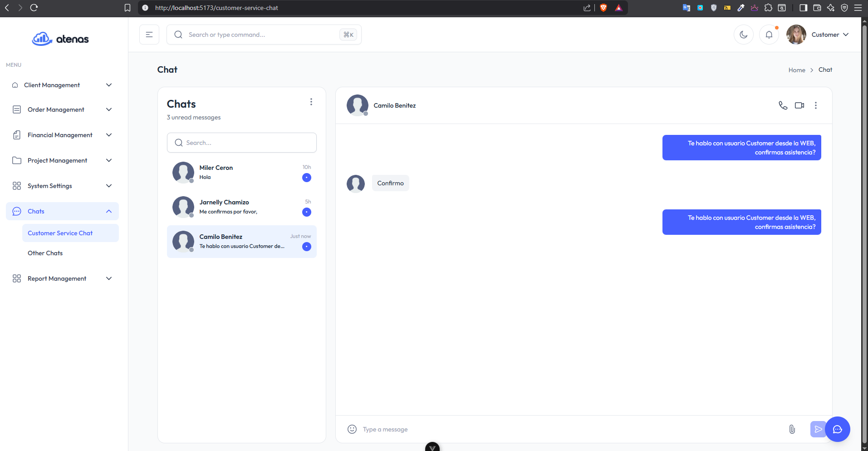The height and width of the screenshot is (451, 868).
Task: Toggle the sidebar with hamburger button
Action: pos(149,35)
